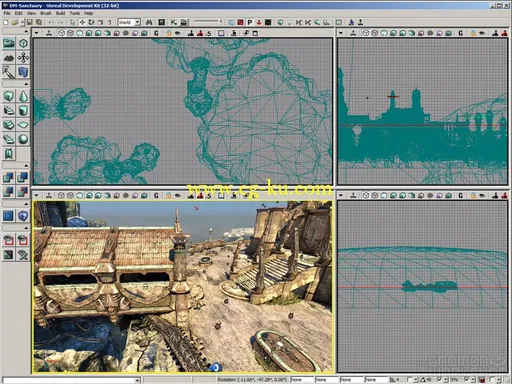
Task: Open the Brush menu
Action: coord(46,13)
